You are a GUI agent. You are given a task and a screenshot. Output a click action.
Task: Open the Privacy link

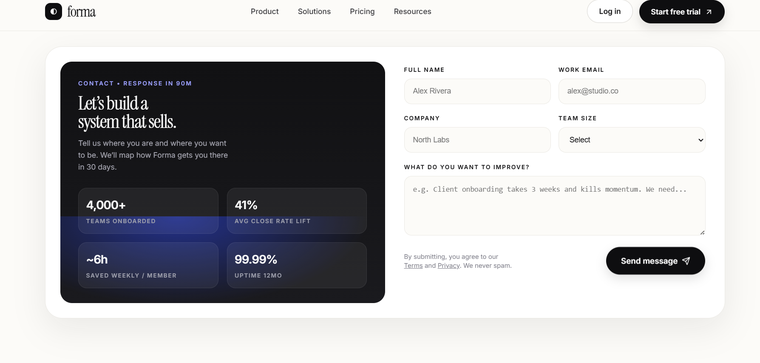coord(448,266)
